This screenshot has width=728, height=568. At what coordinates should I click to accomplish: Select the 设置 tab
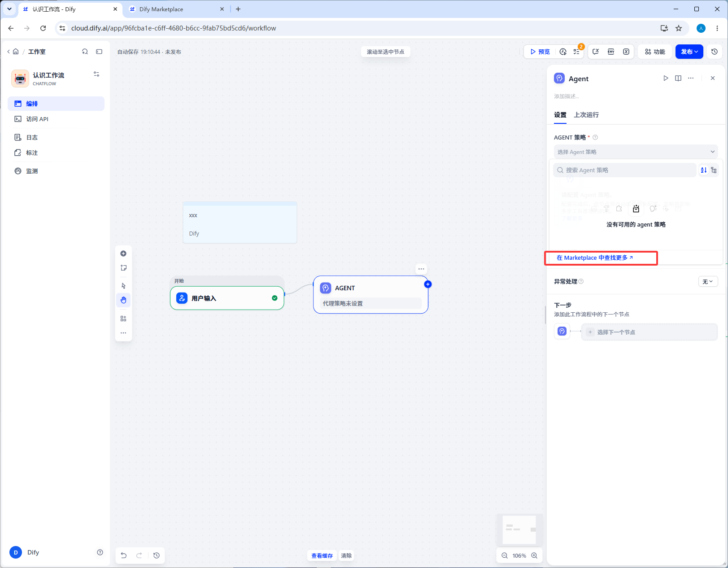560,115
